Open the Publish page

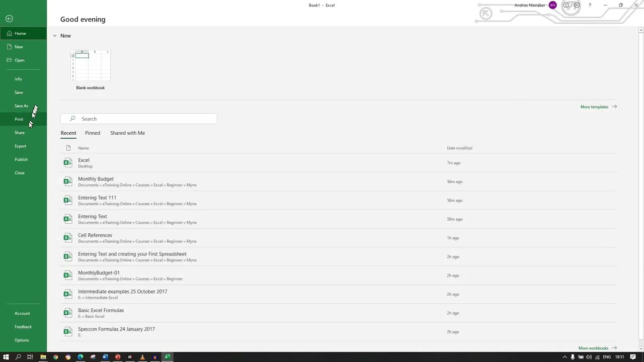tap(23, 159)
